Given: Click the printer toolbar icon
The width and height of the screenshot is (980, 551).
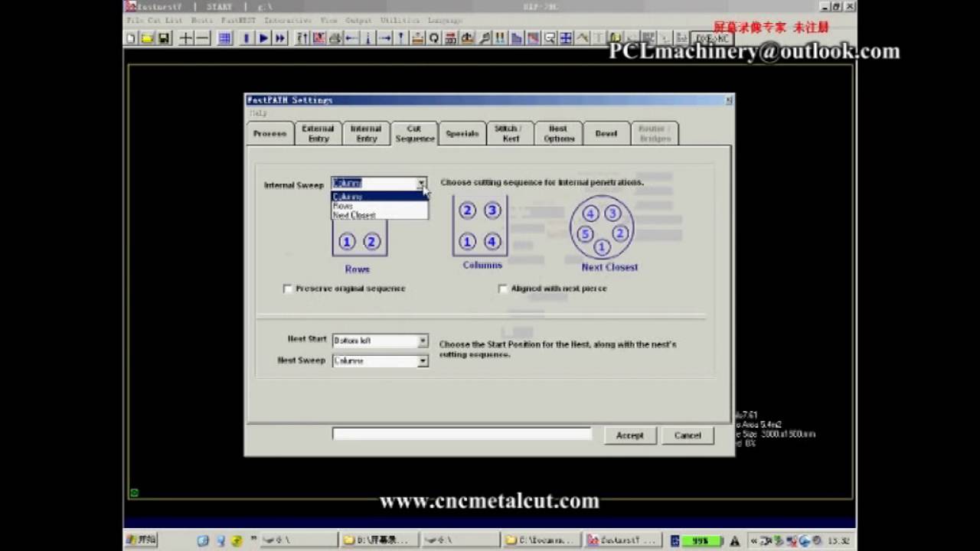Looking at the screenshot, I should (335, 37).
